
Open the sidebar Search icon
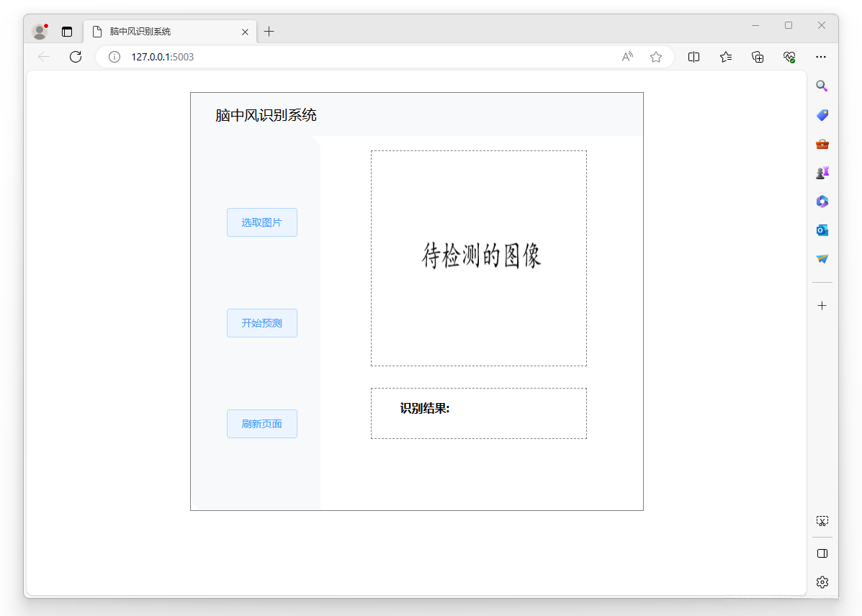(x=822, y=86)
